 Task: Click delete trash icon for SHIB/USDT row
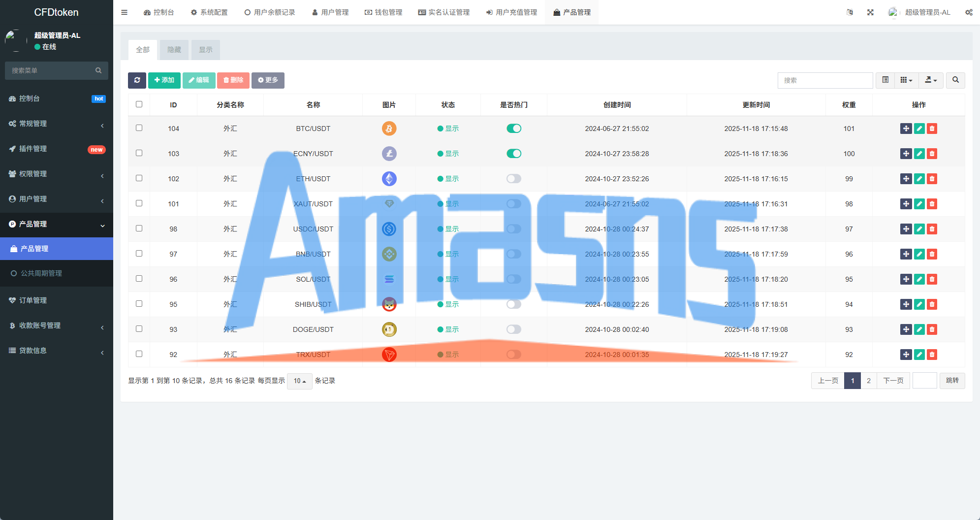click(x=932, y=304)
